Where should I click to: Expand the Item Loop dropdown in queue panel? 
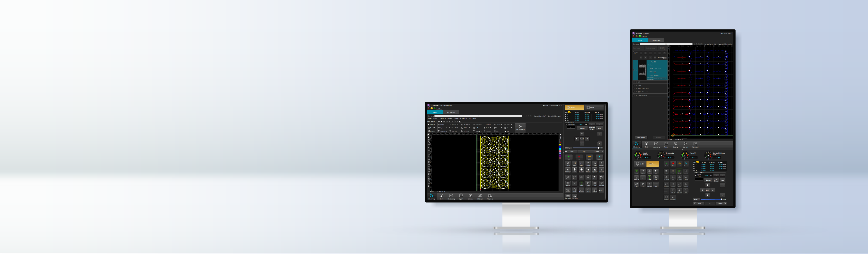639,48
